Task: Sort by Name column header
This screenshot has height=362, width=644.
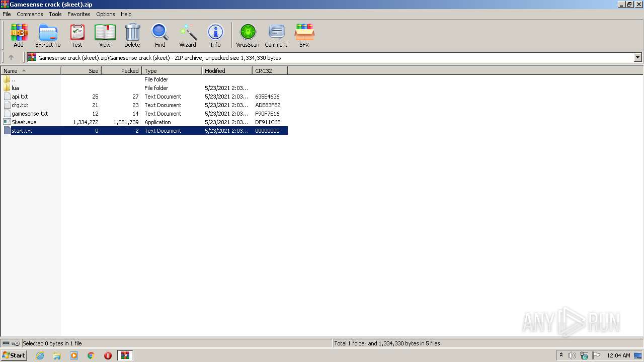Action: [31, 71]
